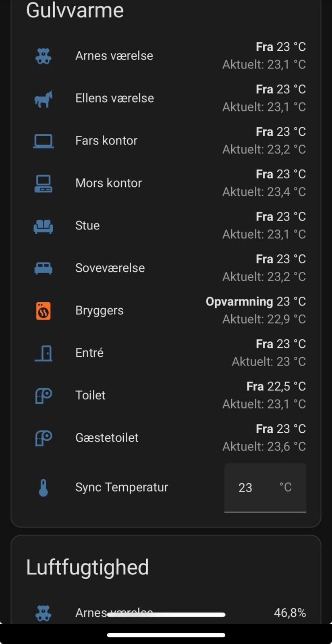
Task: Click the toilet paper icon for Toilet
Action: pyautogui.click(x=44, y=395)
